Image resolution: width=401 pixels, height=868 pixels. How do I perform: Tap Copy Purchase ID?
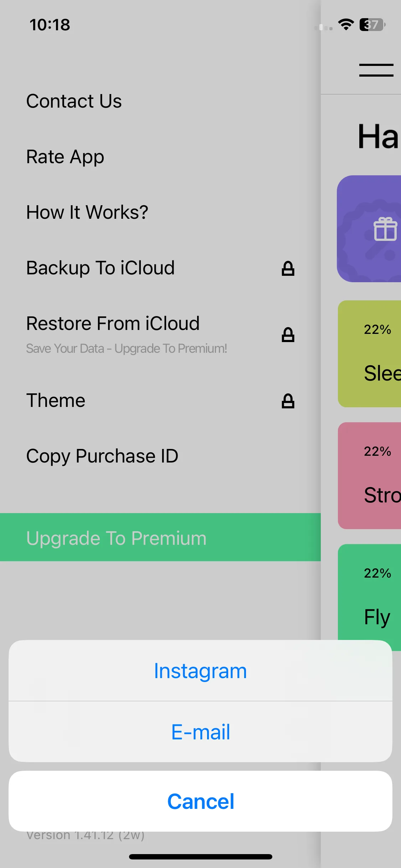click(x=160, y=456)
